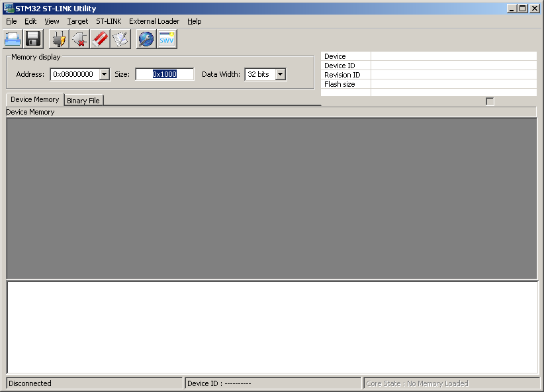Expand the Address dropdown arrow
Screen dimensions: 544x392
[x=104, y=74]
